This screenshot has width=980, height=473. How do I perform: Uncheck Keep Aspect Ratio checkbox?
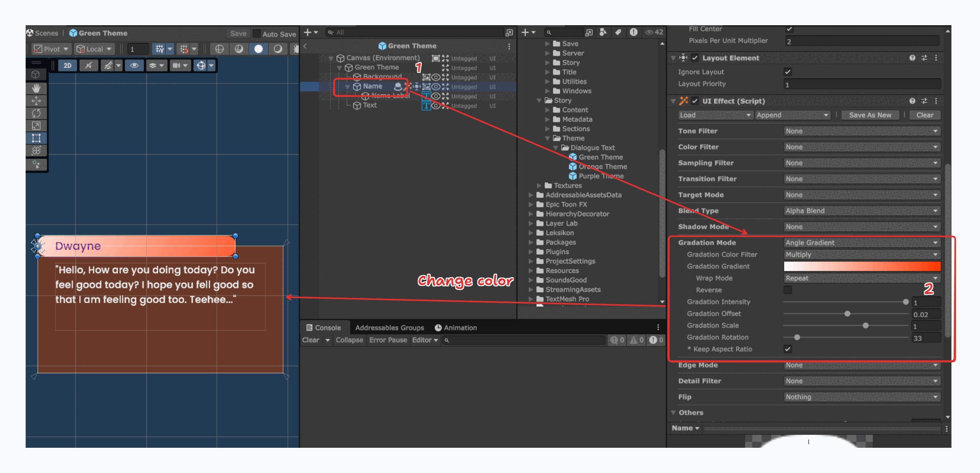tap(788, 349)
